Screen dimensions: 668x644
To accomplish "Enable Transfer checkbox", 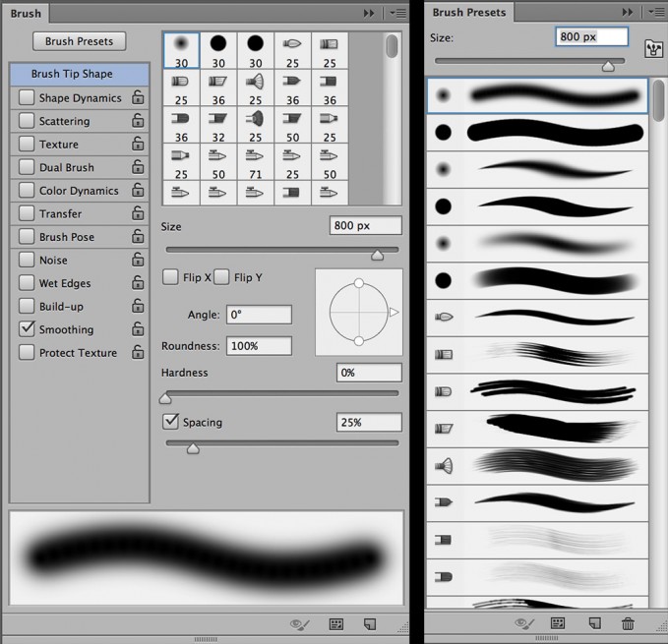I will click(x=27, y=213).
